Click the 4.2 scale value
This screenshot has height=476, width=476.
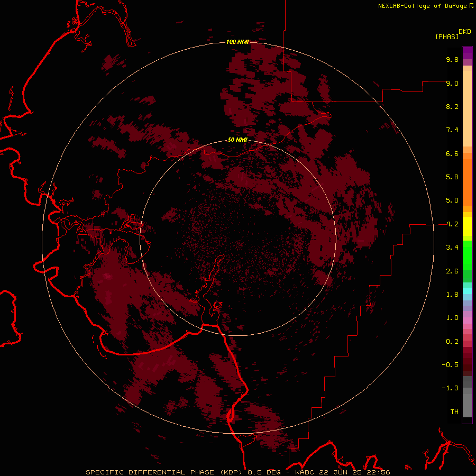click(452, 224)
